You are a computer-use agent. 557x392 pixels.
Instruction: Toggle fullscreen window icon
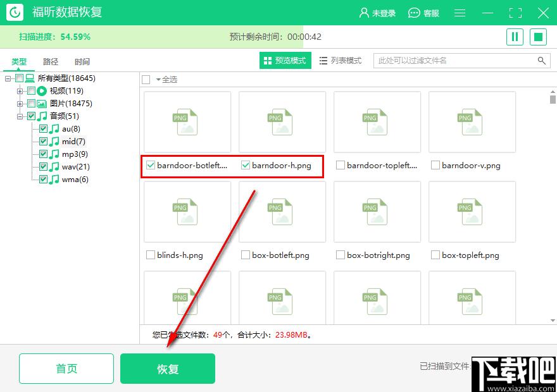click(515, 13)
